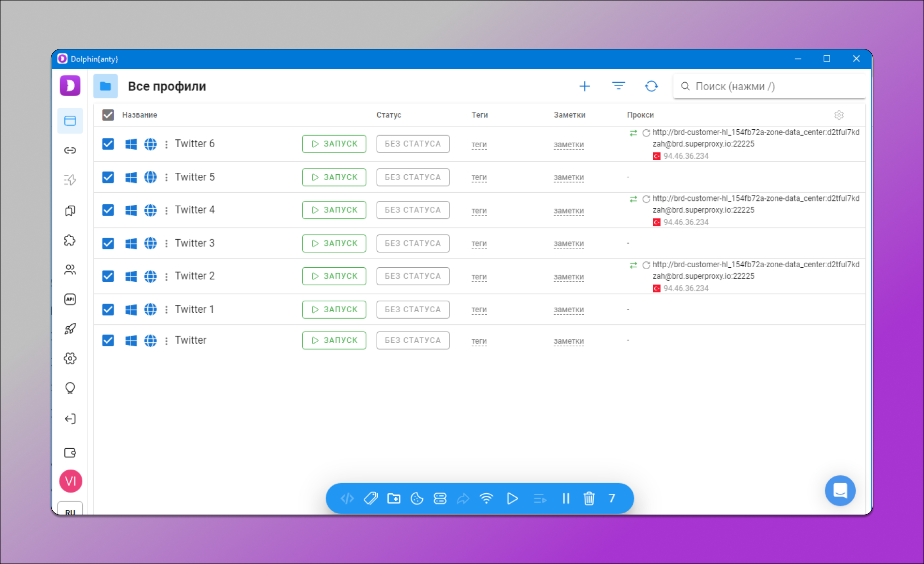Deselect the Twitter 1 profile checkbox
Viewport: 924px width, 564px height.
click(x=108, y=309)
